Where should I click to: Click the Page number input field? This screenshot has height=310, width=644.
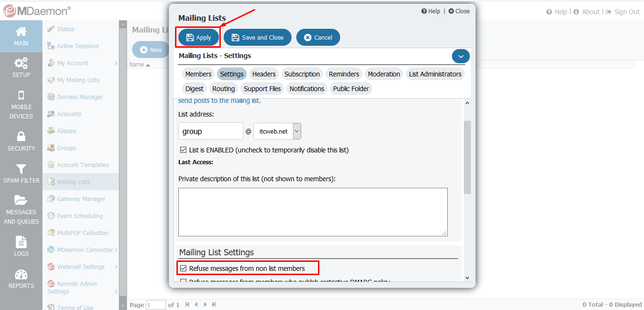pos(156,305)
